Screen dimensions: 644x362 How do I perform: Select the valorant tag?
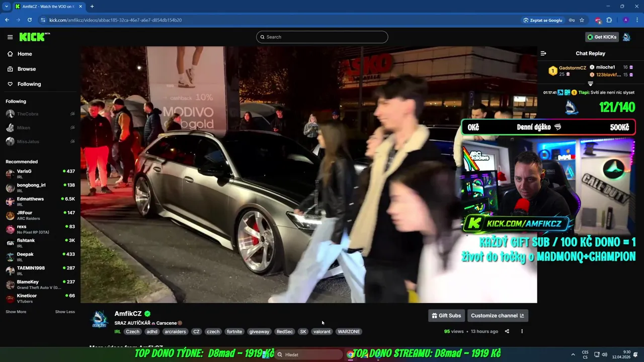click(x=322, y=332)
